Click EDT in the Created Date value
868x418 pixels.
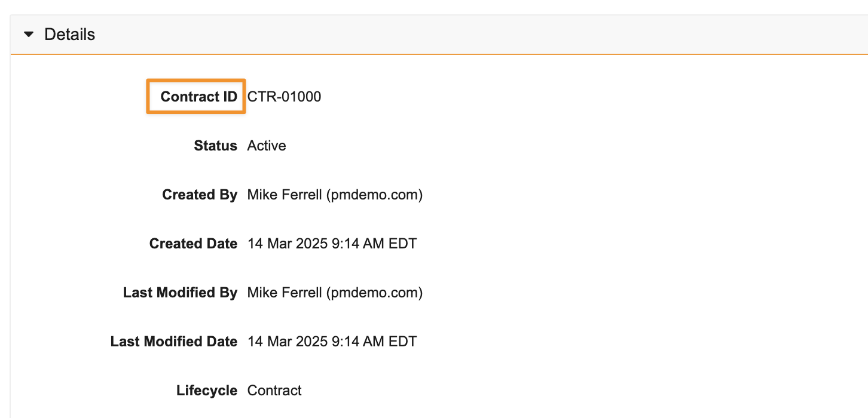[x=404, y=244]
